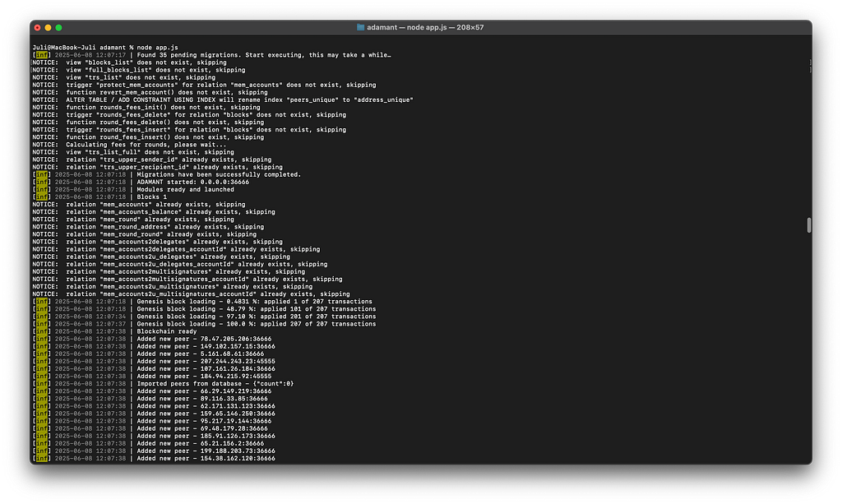This screenshot has width=842, height=504.
Task: Click the relation "mem_accounts2u_delegates" notice line
Action: (x=161, y=257)
